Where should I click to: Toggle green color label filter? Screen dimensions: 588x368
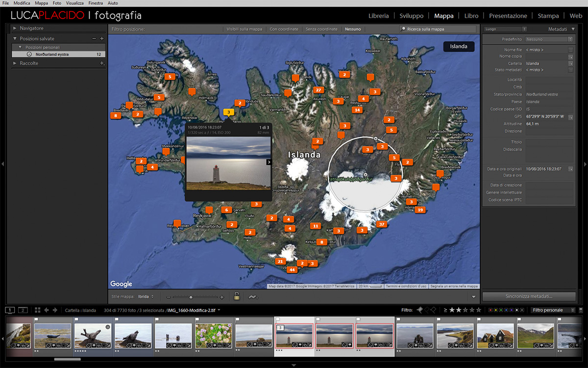(502, 310)
